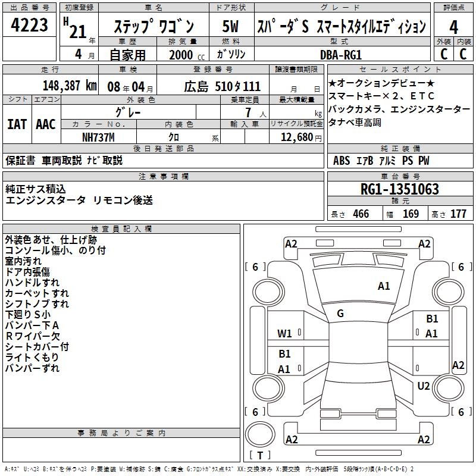Select inspector note シフトノブすれ
This screenshot has width=476, height=476.
pos(37,304)
